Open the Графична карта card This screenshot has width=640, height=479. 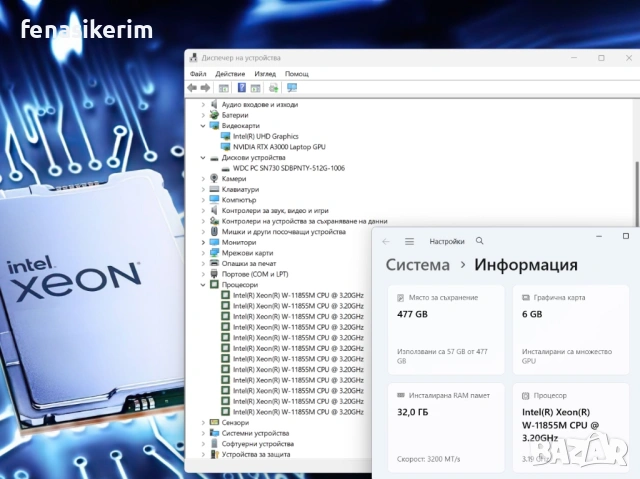click(571, 330)
